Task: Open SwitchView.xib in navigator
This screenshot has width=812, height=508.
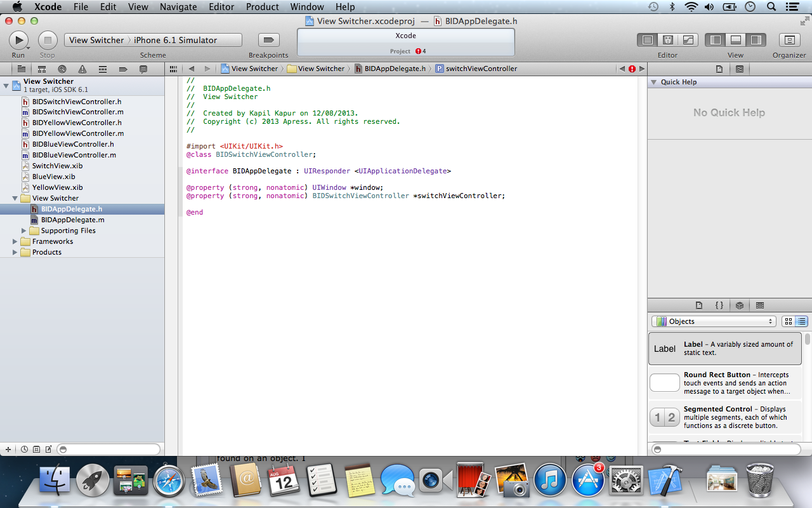Action: [x=57, y=166]
